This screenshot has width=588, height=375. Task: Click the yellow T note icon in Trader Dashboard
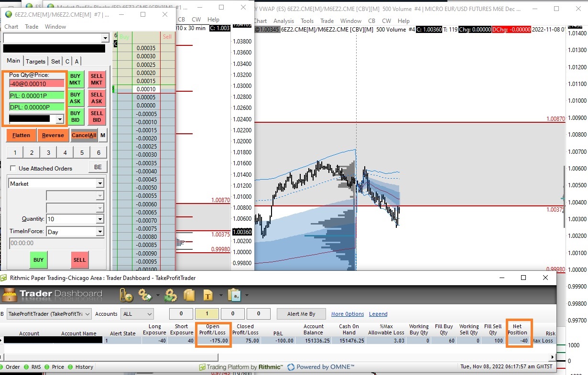pos(208,295)
